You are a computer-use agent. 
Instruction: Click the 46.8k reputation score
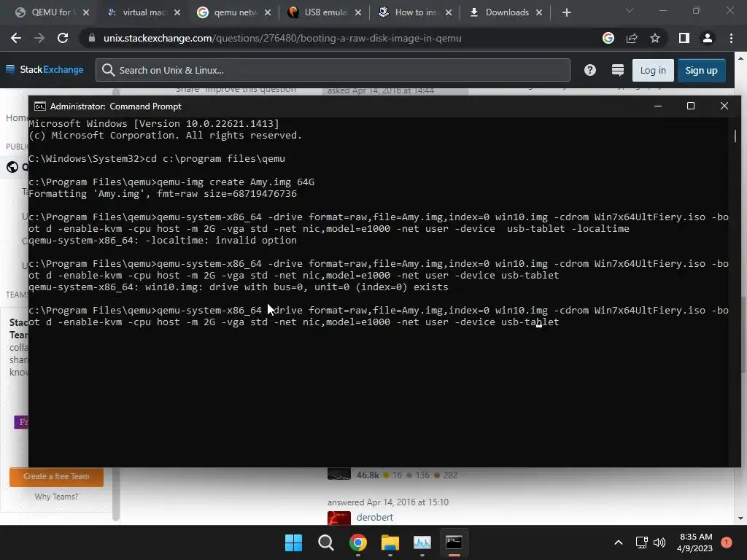368,475
